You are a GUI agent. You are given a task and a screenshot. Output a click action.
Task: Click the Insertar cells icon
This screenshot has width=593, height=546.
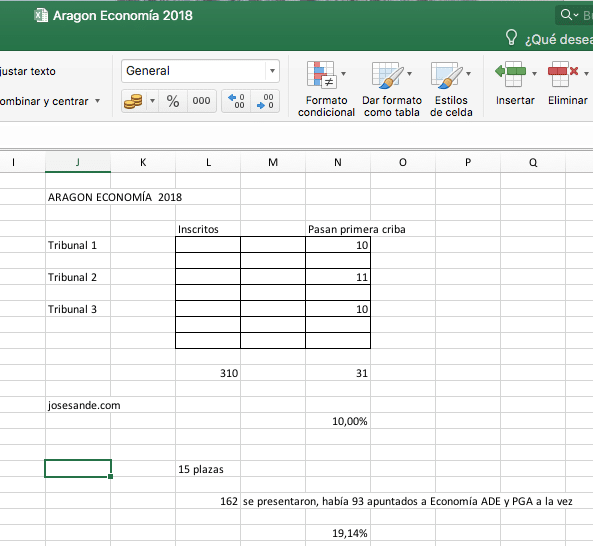point(511,74)
